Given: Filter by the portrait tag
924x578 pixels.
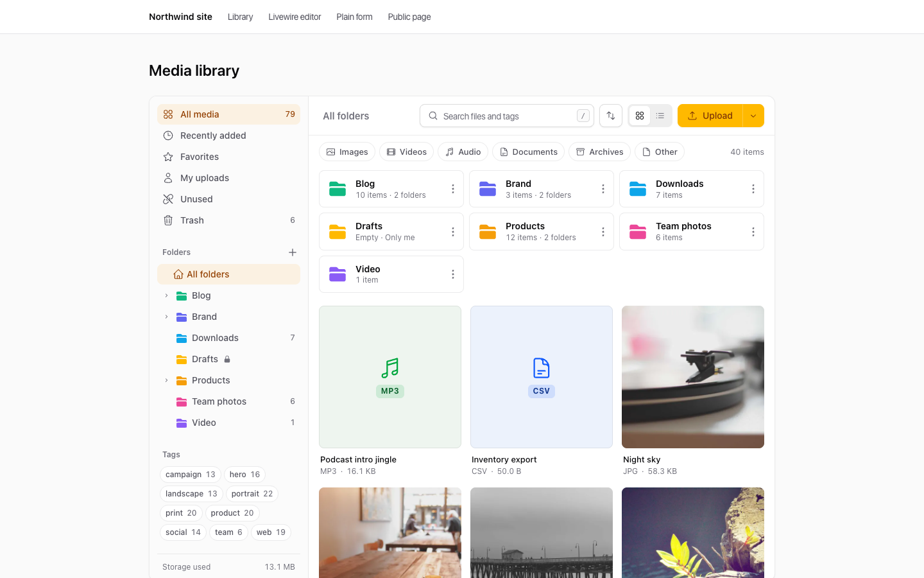Looking at the screenshot, I should [252, 494].
